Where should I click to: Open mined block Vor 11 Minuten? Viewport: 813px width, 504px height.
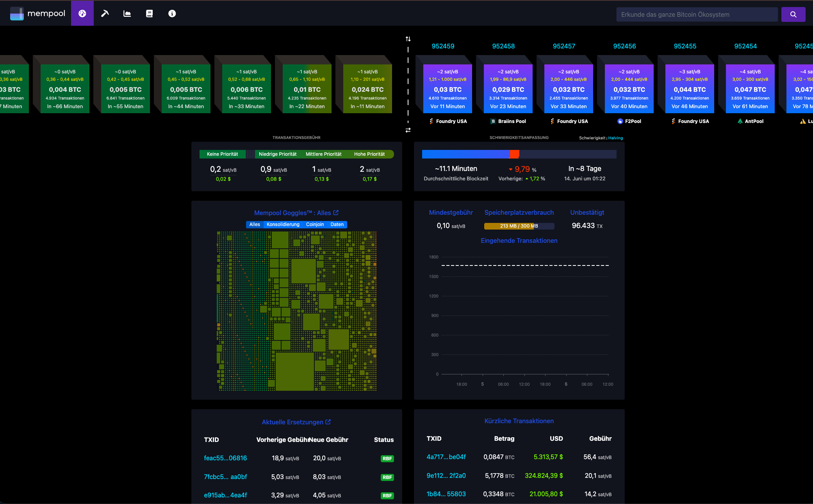(x=448, y=89)
